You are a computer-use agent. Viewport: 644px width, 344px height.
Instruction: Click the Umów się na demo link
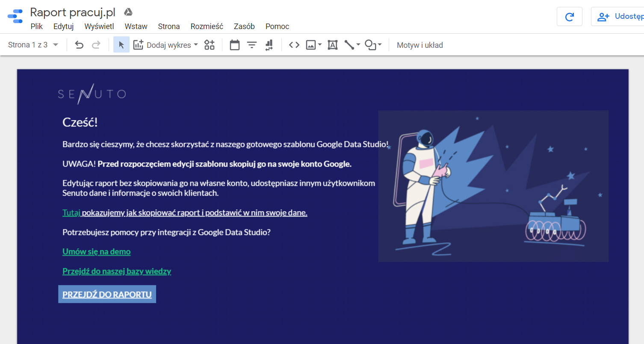pos(97,252)
